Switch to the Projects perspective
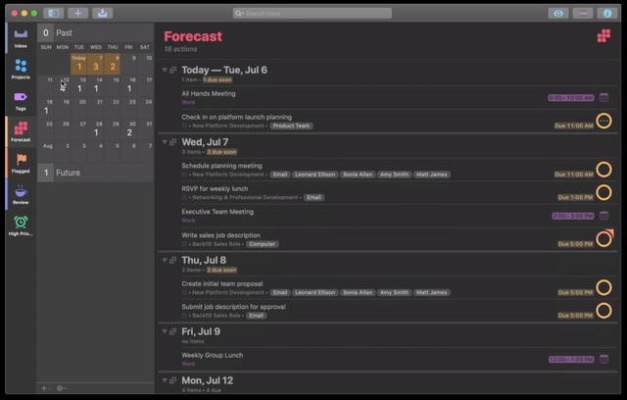 coord(20,68)
